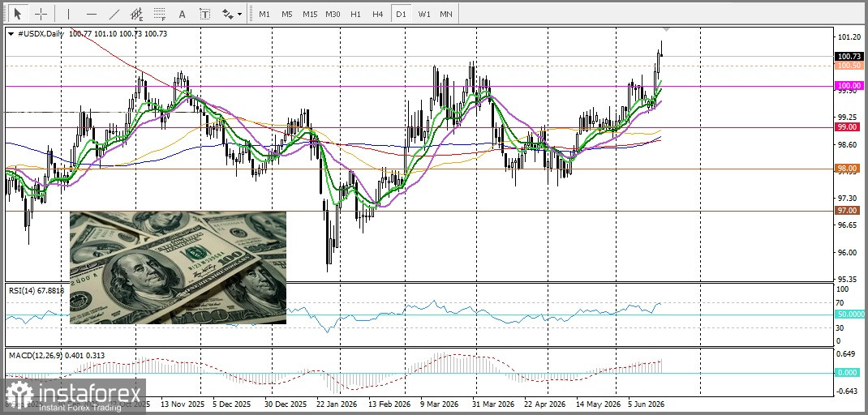The height and width of the screenshot is (415, 868).
Task: Click the 13 Nov 2025 date label
Action: tap(183, 404)
